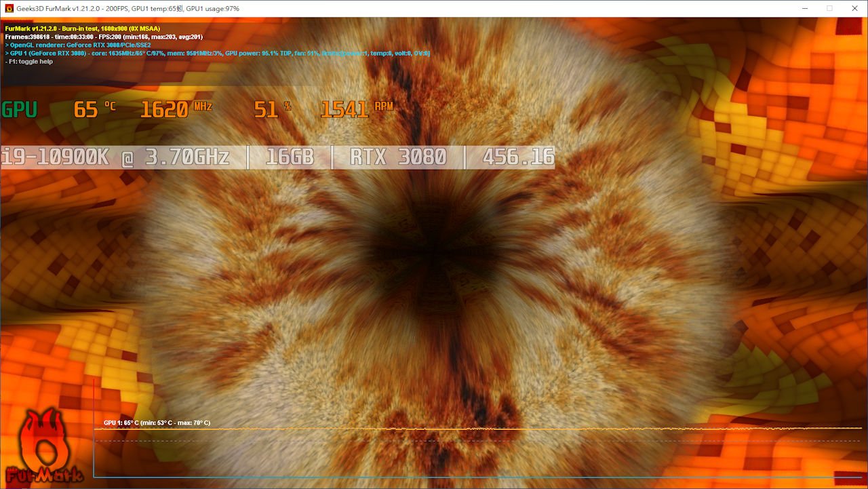This screenshot has height=489, width=868.
Task: Click the 1620 MHz clock readout
Action: [176, 109]
